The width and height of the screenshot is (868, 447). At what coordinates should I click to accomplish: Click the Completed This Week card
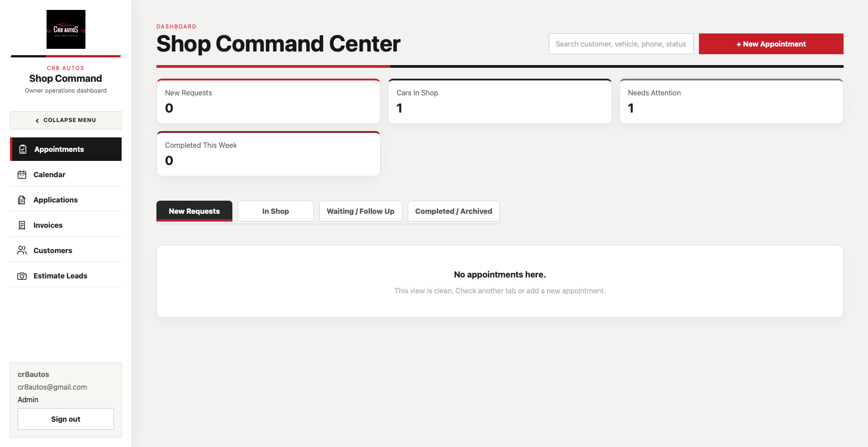point(269,154)
